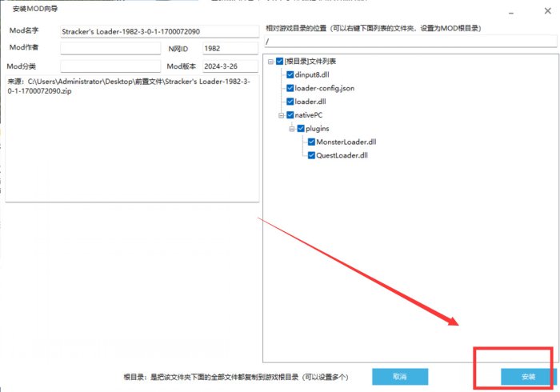Image resolution: width=560 pixels, height=392 pixels.
Task: Collapse the [根目录]文件列表 root node
Action: click(x=270, y=61)
